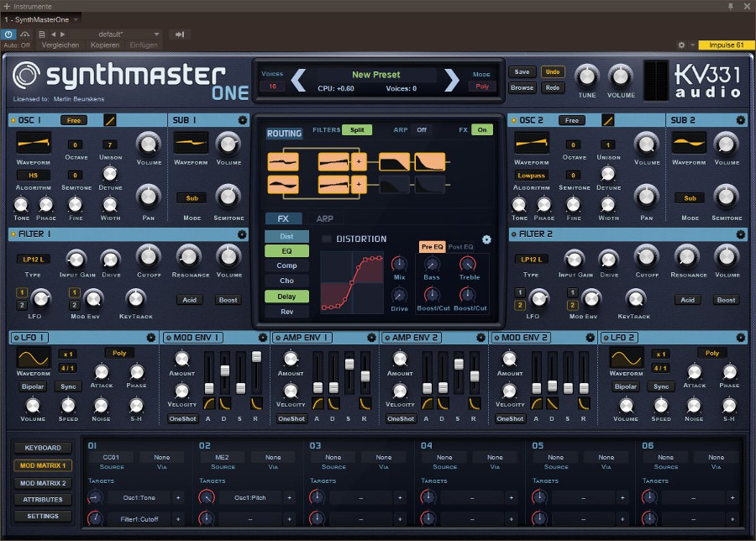
Task: Click the LFO 2 sine waveform display
Action: click(x=627, y=358)
